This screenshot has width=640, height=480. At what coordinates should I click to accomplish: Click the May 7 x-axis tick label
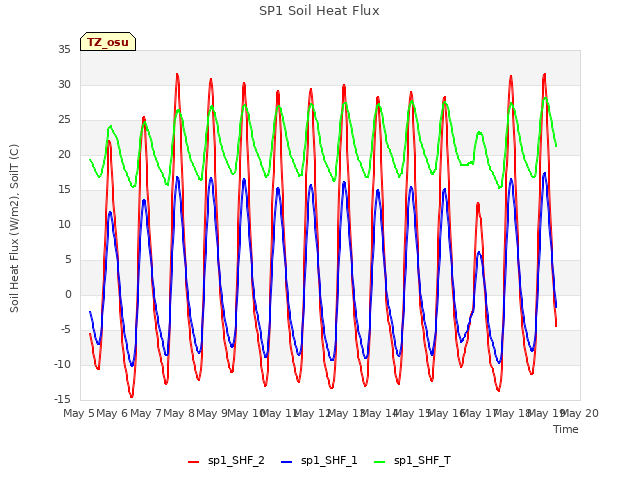(145, 413)
